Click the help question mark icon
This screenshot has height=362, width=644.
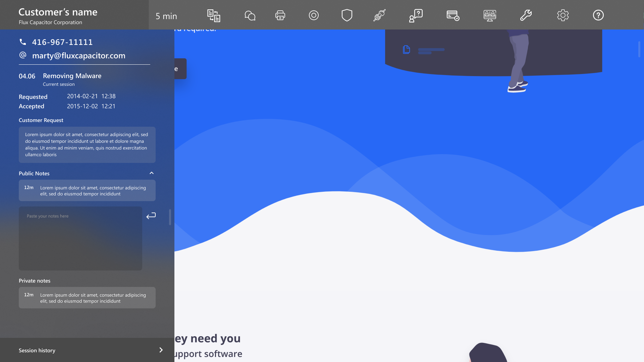(598, 15)
